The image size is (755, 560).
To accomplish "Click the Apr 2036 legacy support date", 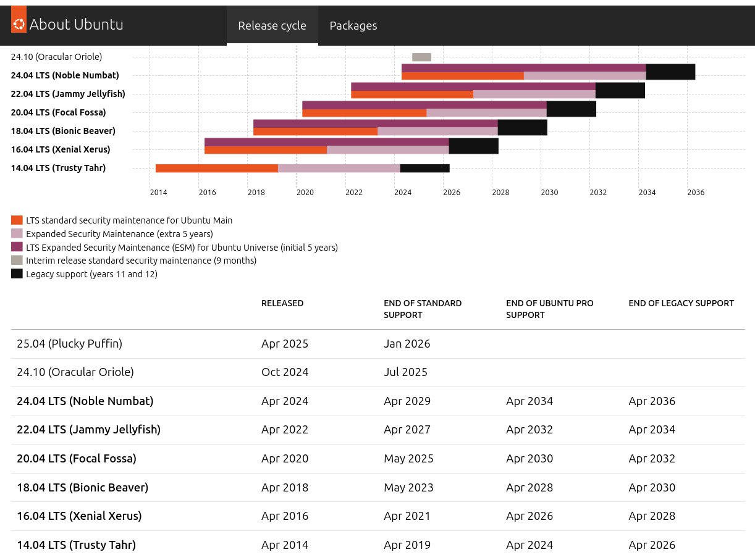I will pos(652,401).
